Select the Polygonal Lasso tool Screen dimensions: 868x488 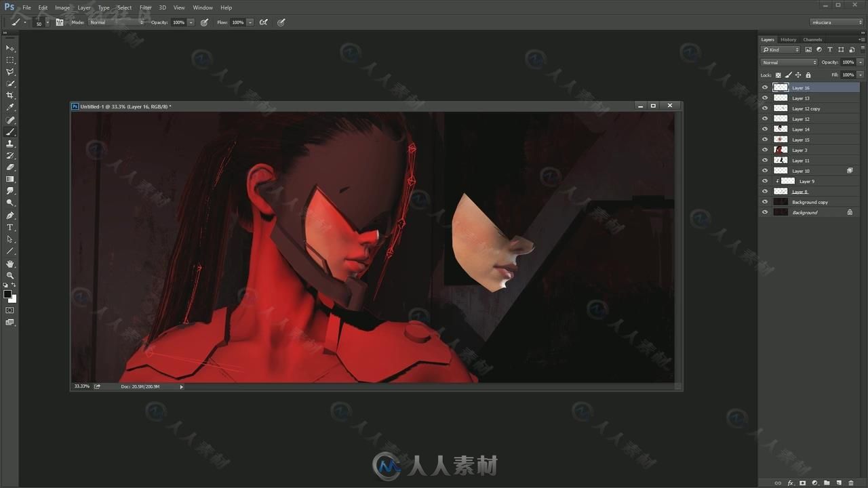[x=10, y=72]
